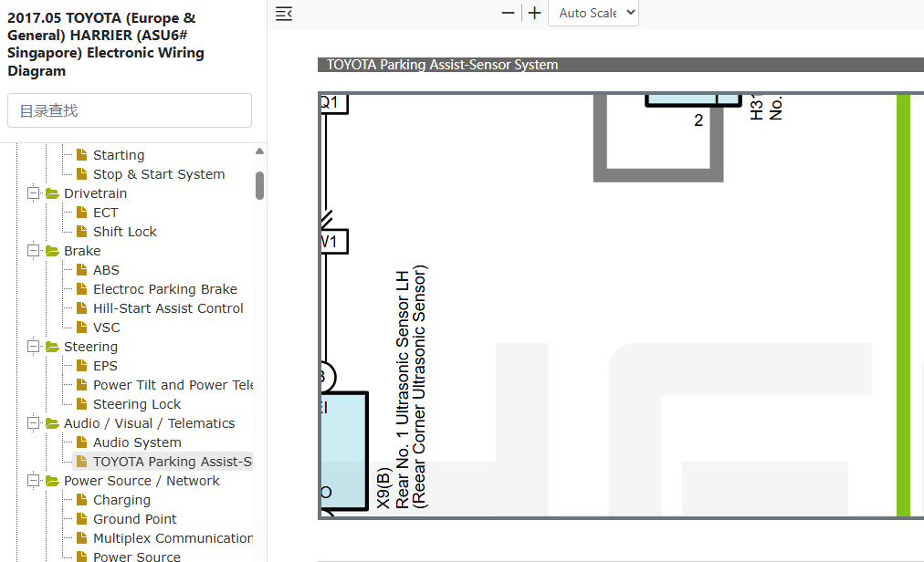The image size is (924, 562).
Task: Open Power Tilt and Power Telescopic document
Action: (x=173, y=385)
